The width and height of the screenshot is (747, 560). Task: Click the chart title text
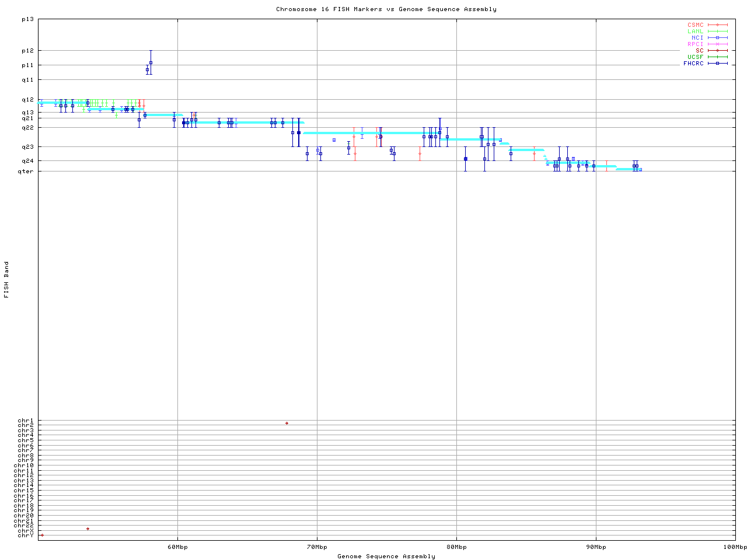point(386,9)
